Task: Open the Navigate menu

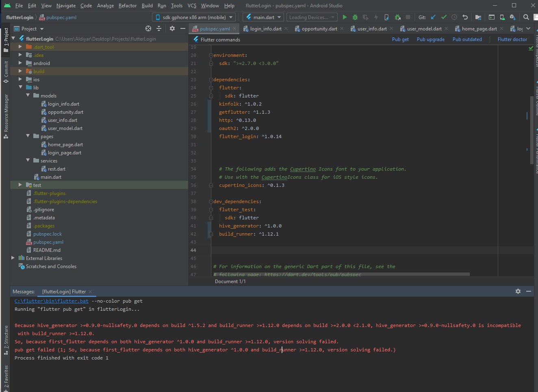Action: pos(66,5)
